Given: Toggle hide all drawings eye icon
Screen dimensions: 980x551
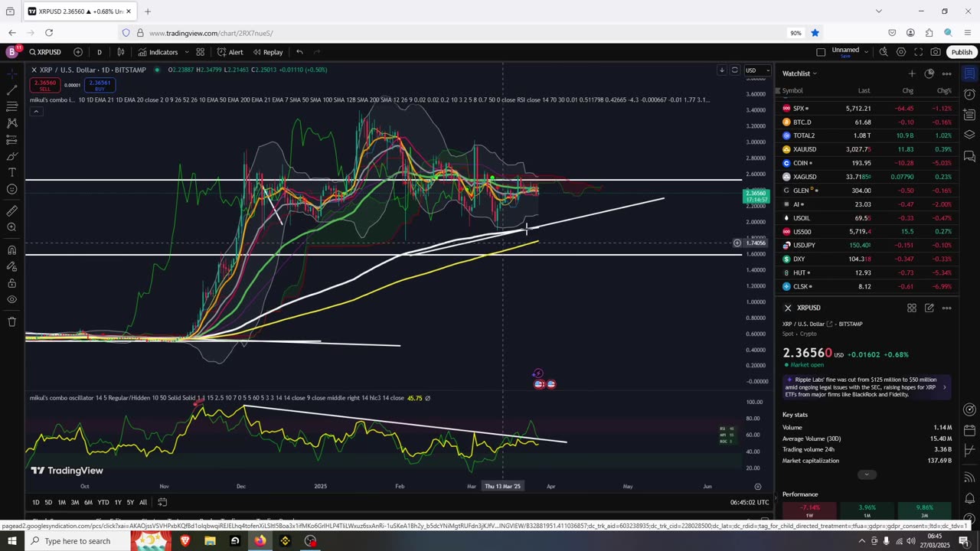Looking at the screenshot, I should tap(11, 299).
